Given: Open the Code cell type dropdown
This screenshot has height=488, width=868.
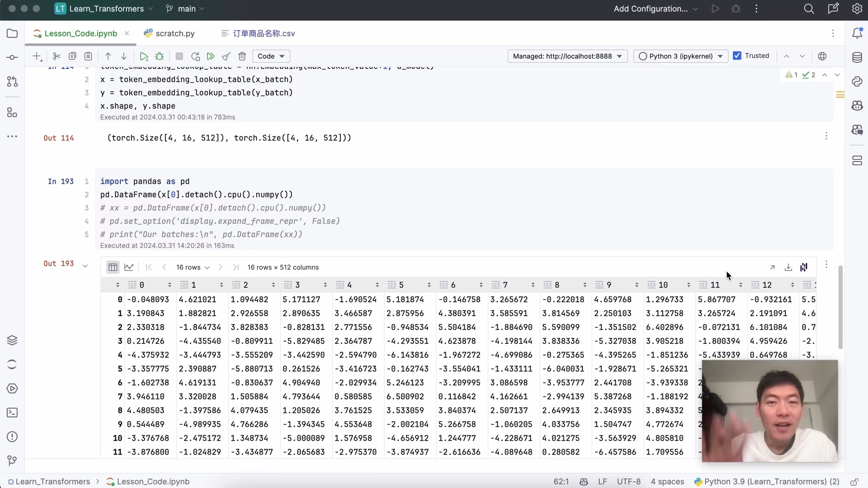Looking at the screenshot, I should tap(271, 56).
